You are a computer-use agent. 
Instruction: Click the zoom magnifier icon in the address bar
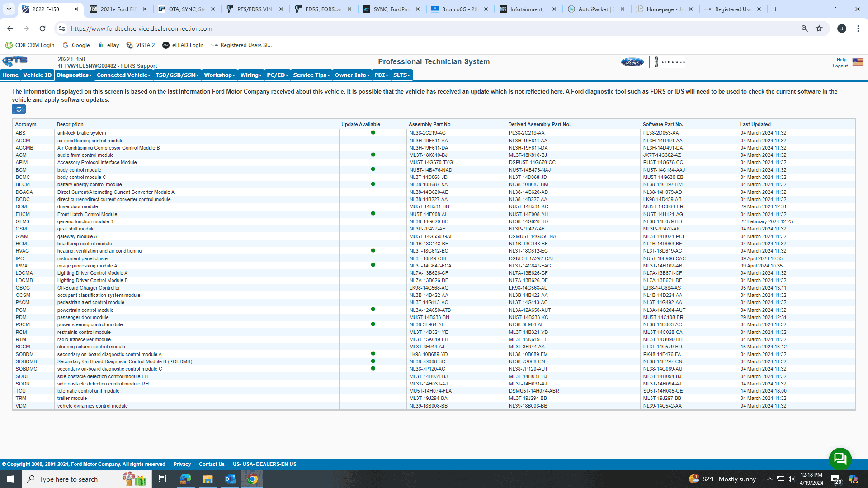click(804, 28)
